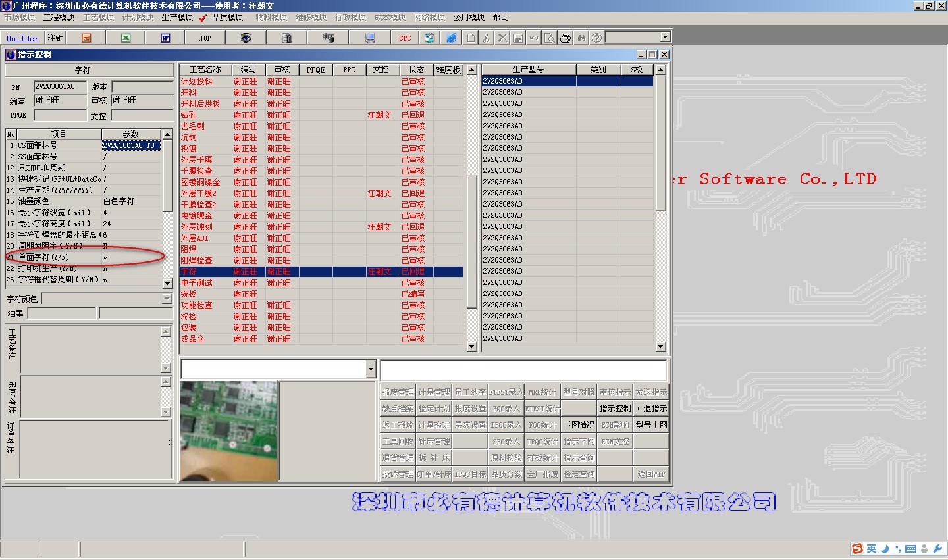The height and width of the screenshot is (560, 948).
Task: Select the 电子测试 process row
Action: pos(321,283)
